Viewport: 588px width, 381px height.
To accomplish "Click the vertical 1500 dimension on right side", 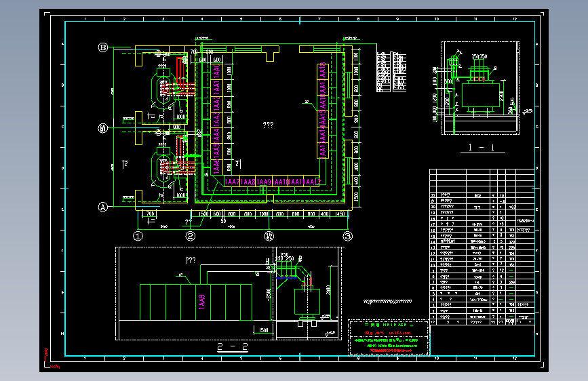I will 356,196.
